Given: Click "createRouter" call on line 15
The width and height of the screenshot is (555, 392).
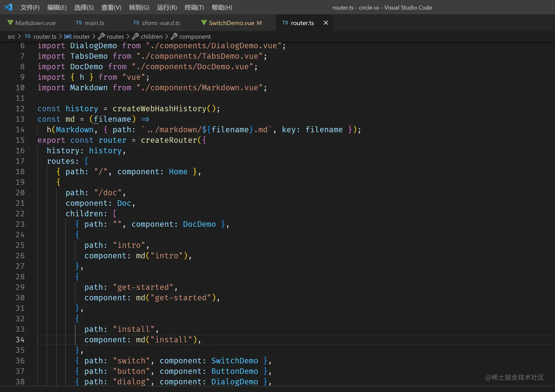Looking at the screenshot, I should point(169,140).
